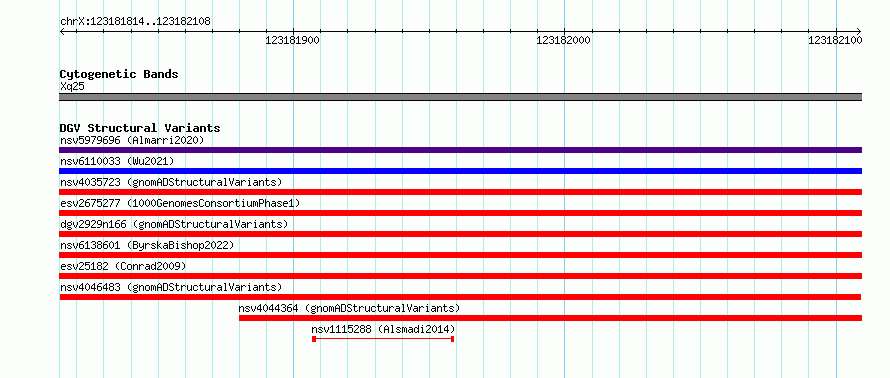The width and height of the screenshot is (890, 378).
Task: Select the gray Xq25 cytogenetic band
Action: tap(460, 97)
